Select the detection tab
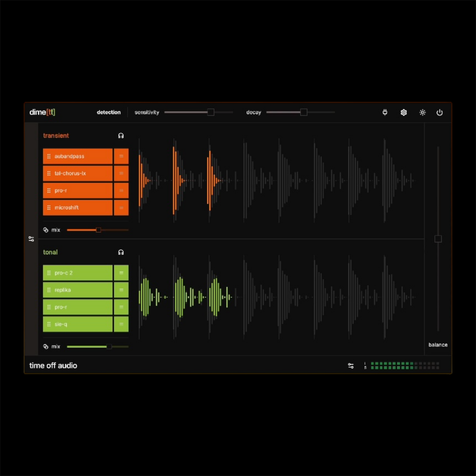Image resolution: width=476 pixels, height=476 pixels. pyautogui.click(x=109, y=112)
